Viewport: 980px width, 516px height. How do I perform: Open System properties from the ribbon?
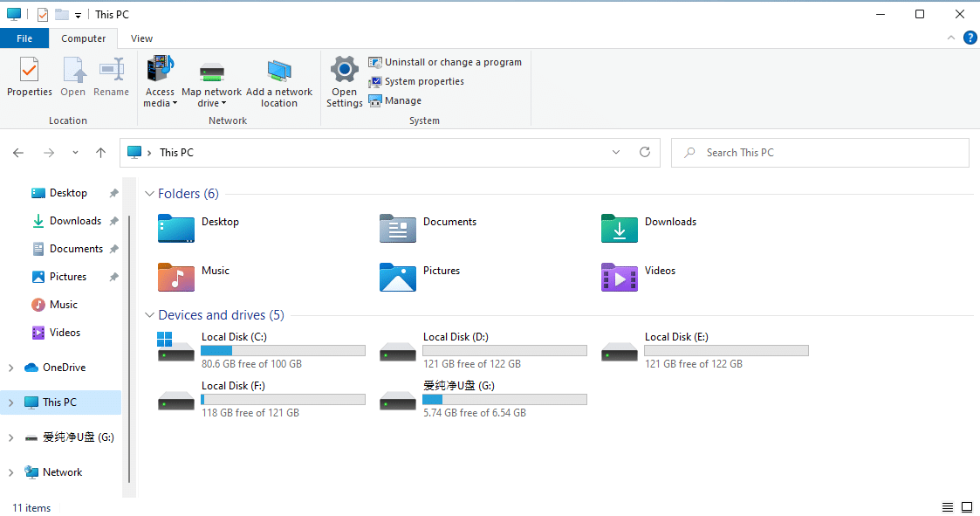(x=416, y=81)
